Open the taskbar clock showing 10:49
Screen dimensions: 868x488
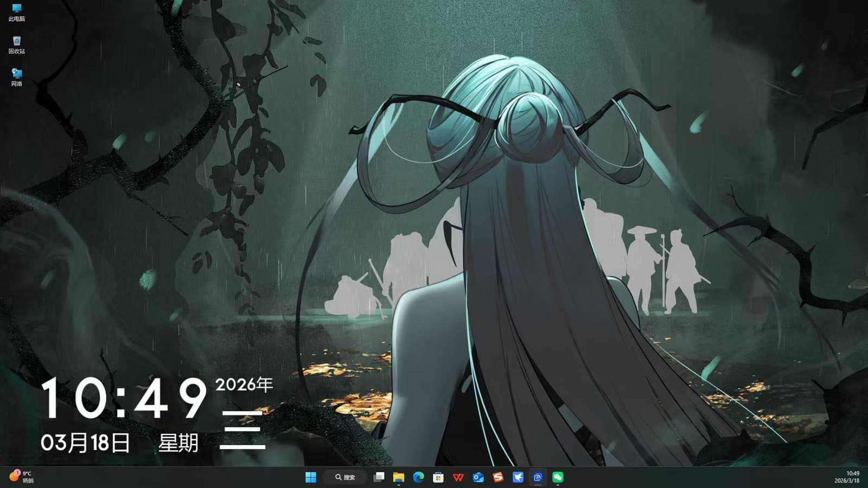pos(847,477)
